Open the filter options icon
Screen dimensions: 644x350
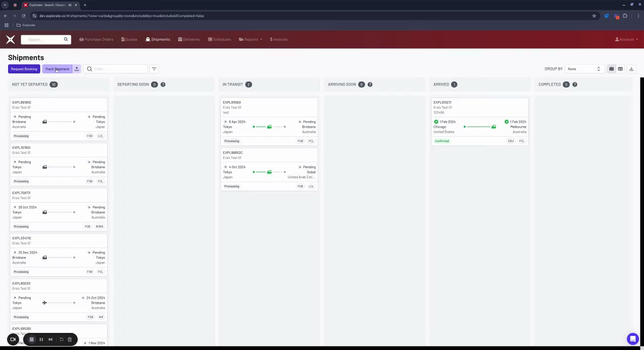pyautogui.click(x=154, y=69)
